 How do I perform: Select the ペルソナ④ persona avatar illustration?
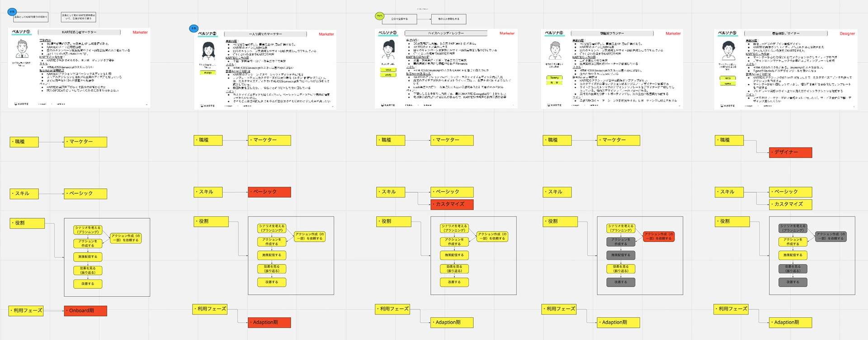555,50
